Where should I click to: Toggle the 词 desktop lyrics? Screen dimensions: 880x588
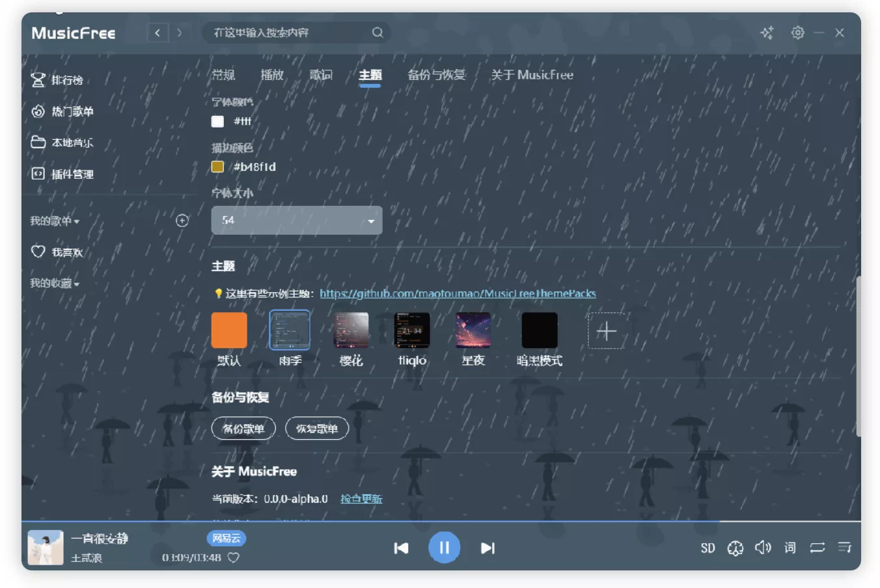(x=790, y=548)
